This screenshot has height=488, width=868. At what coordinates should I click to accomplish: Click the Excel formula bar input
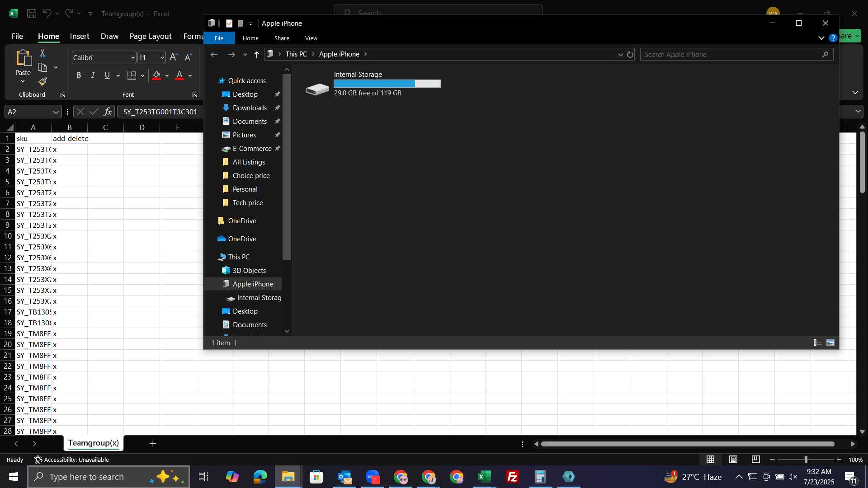[x=160, y=112]
